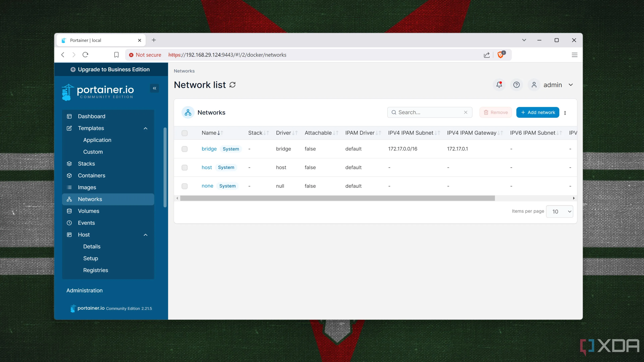
Task: Open the table settings three-dot menu
Action: [565, 113]
